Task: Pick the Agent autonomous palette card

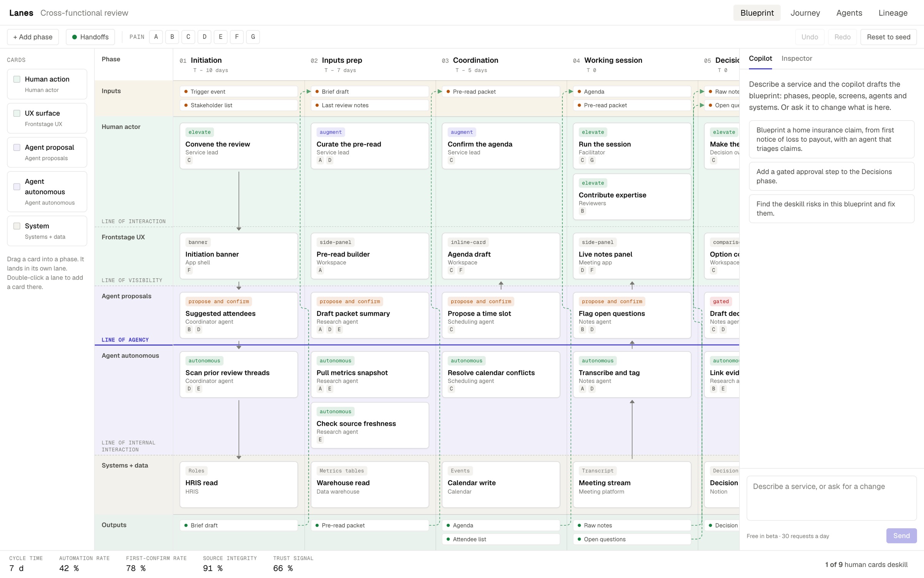Action: (x=47, y=192)
